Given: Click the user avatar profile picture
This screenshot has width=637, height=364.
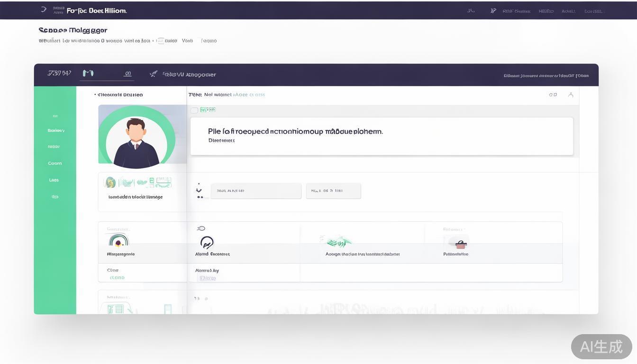Looking at the screenshot, I should tap(136, 138).
